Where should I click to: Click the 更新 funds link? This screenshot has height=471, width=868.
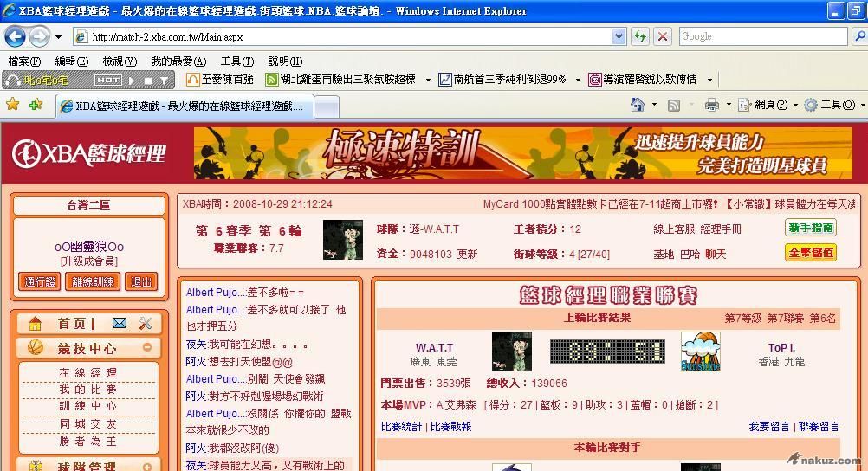coord(467,254)
